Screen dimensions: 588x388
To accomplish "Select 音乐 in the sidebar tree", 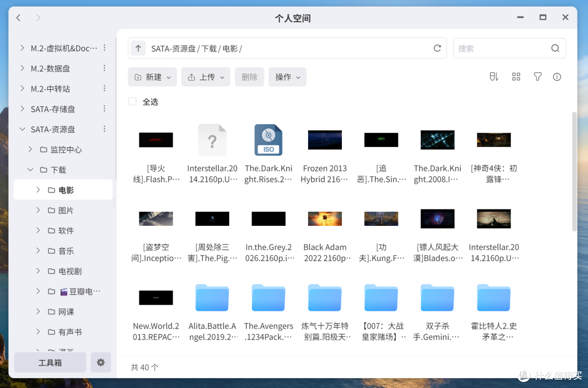I will point(66,251).
